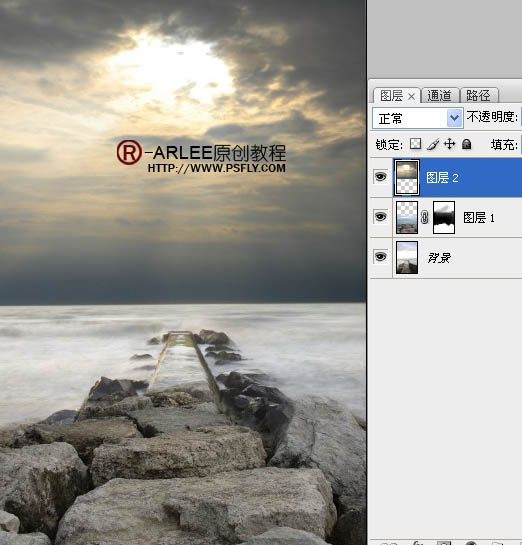Click the 背景 layer thumbnail
This screenshot has width=522, height=545.
(x=407, y=258)
